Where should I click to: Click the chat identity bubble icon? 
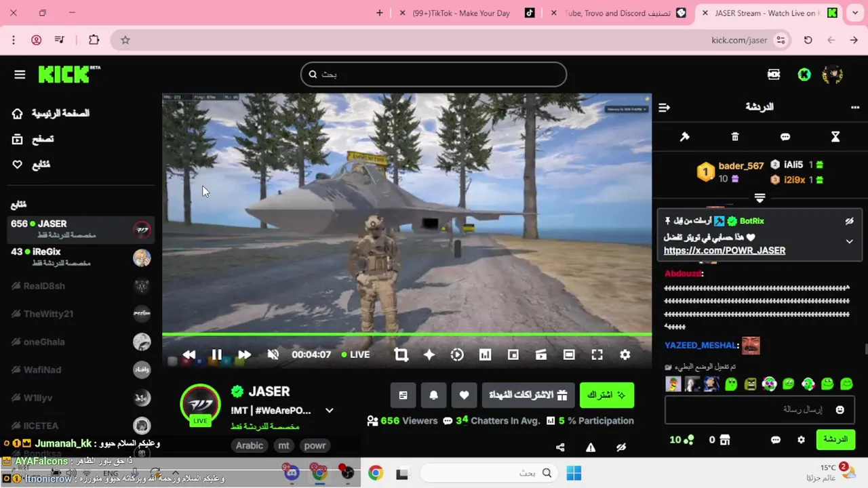click(776, 440)
